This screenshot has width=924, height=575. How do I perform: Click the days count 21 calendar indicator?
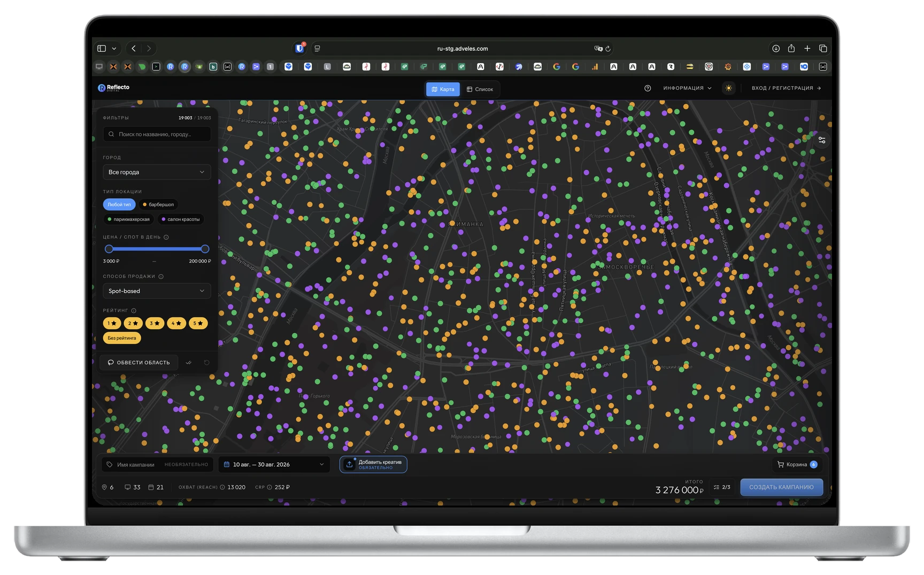[156, 487]
